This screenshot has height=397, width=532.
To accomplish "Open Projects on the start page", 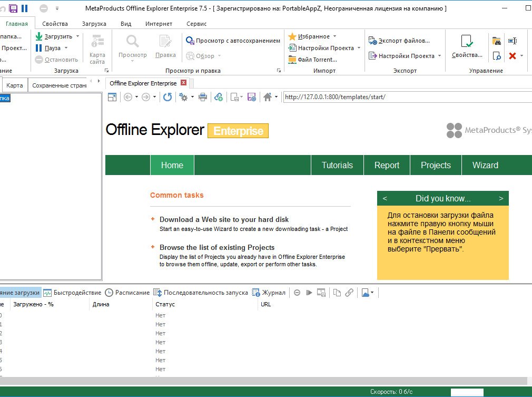I will click(x=436, y=165).
